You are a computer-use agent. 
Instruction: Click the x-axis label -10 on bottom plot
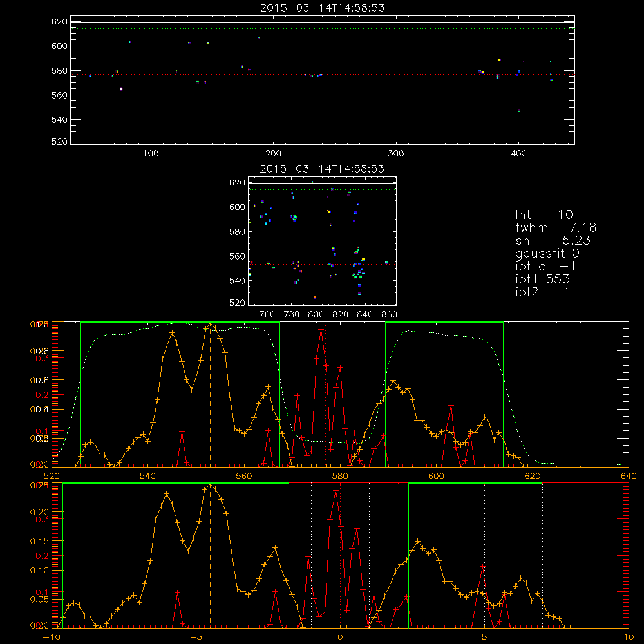52,637
